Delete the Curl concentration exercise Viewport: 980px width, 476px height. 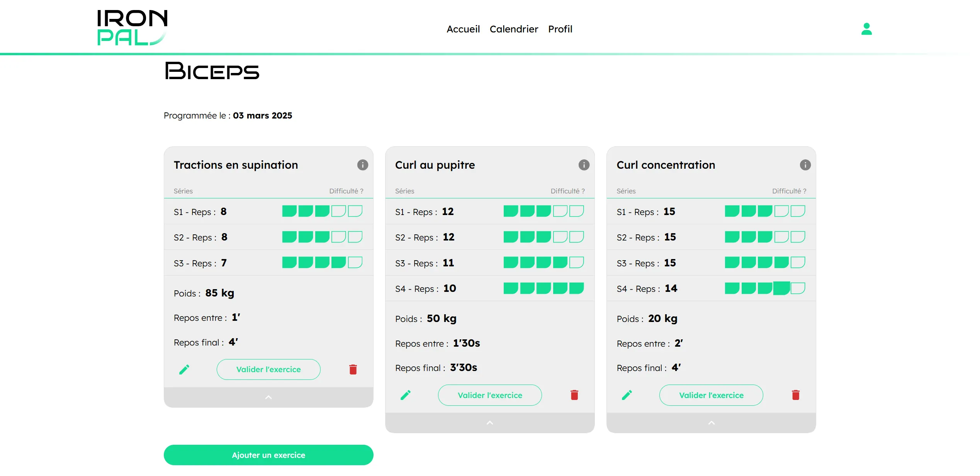[795, 395]
